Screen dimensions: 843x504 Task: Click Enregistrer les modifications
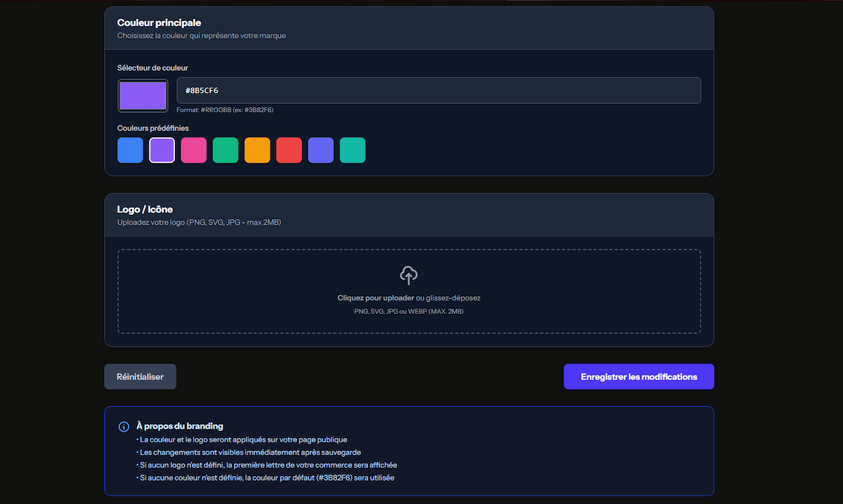(x=638, y=376)
